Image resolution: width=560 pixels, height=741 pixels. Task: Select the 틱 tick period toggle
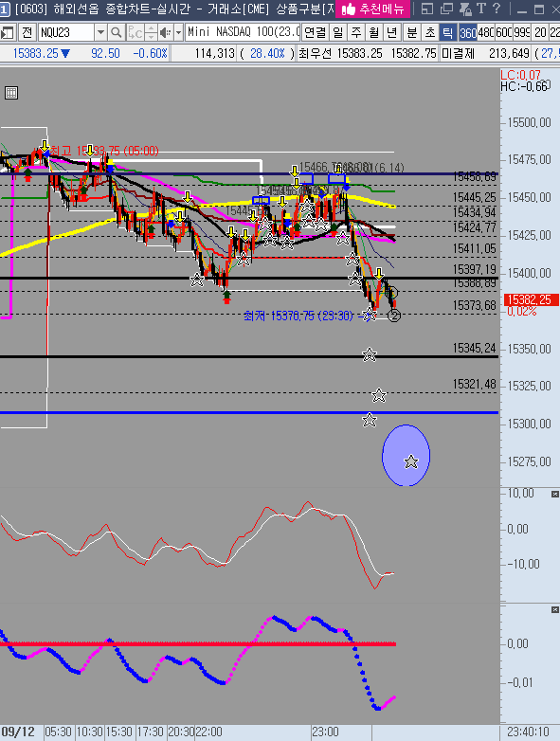447,32
